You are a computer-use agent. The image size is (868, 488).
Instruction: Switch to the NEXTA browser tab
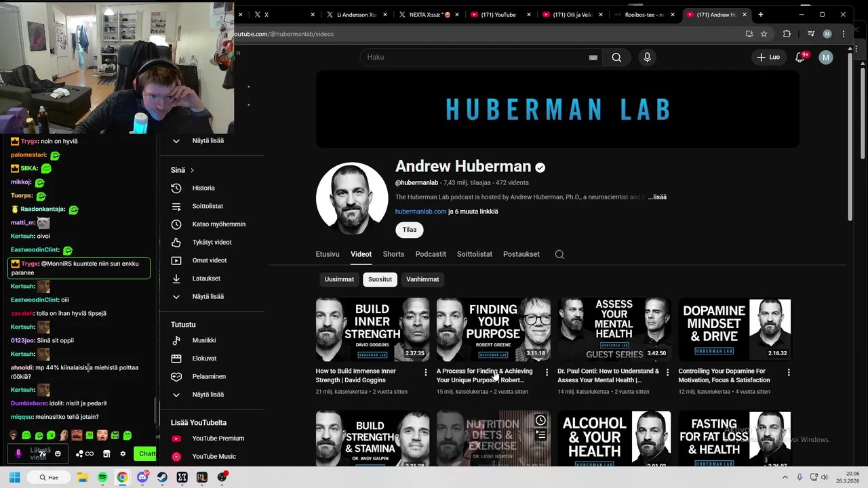(x=429, y=15)
